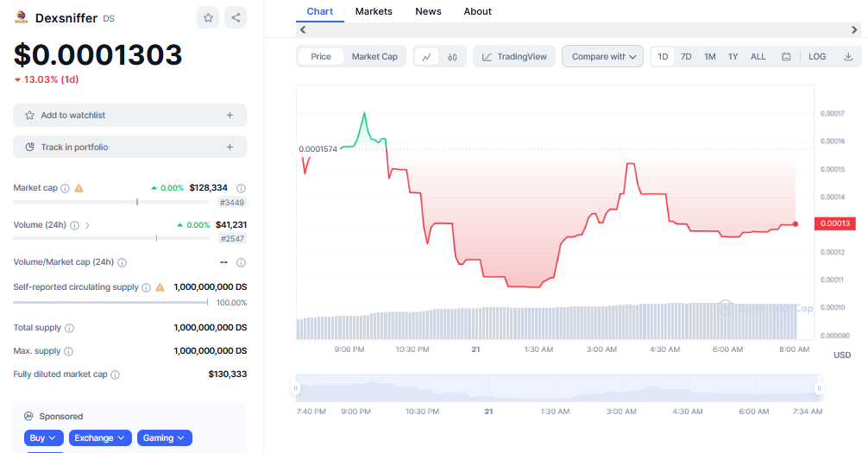Open the Buy dropdown
Image resolution: width=868 pixels, height=453 pixels.
(x=42, y=438)
